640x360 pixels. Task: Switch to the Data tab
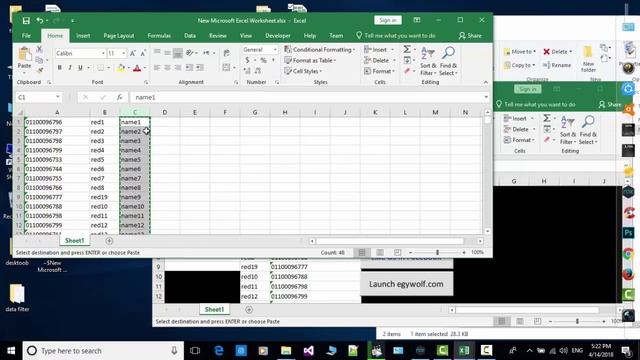[x=190, y=36]
